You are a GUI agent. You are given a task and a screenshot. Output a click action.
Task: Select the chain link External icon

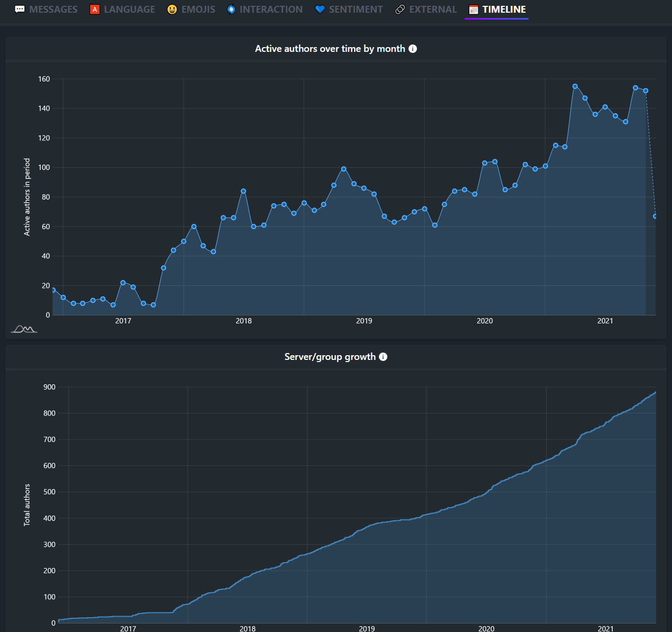click(x=399, y=9)
